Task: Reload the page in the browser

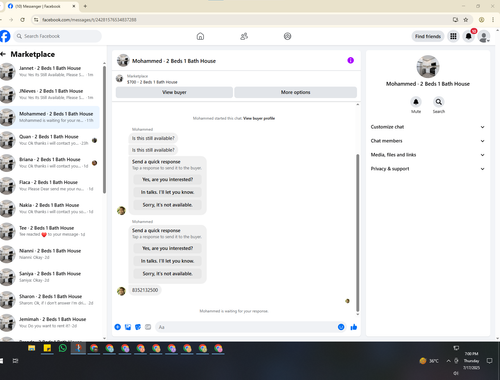Action: (22, 20)
